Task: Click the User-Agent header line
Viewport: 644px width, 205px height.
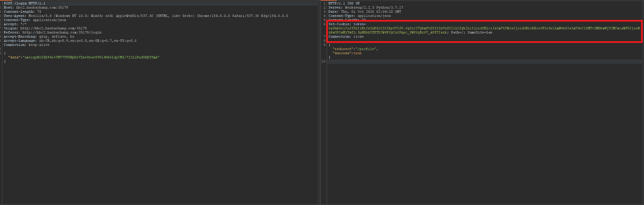Action: click(146, 16)
